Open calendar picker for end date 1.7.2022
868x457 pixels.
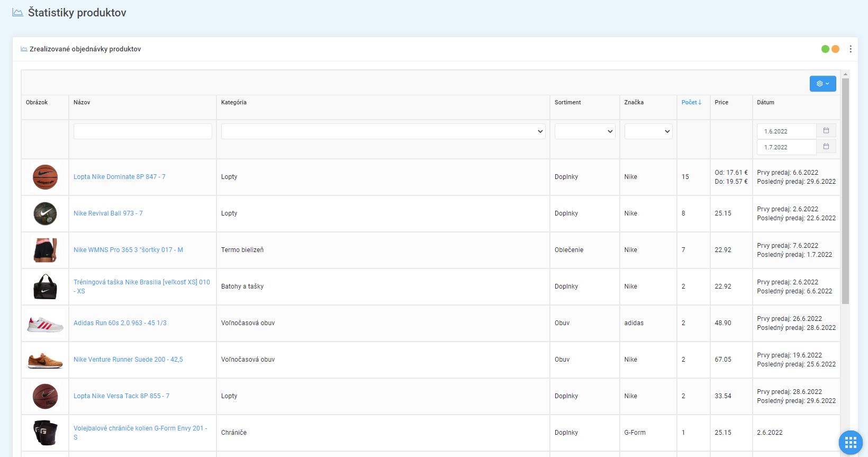(826, 147)
